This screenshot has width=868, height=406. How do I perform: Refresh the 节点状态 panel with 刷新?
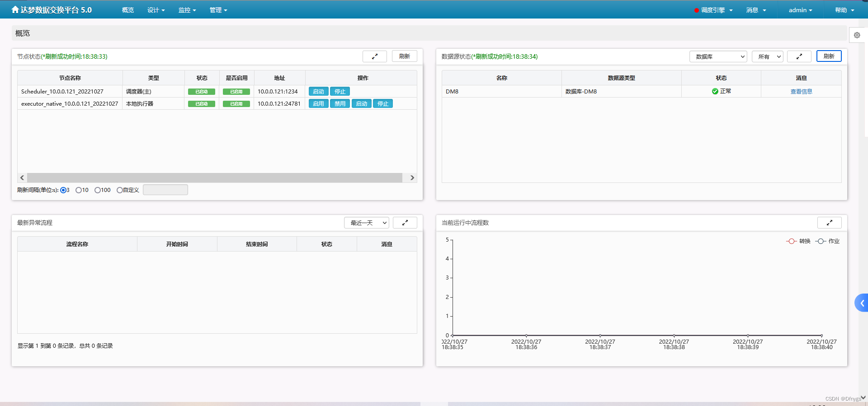pyautogui.click(x=405, y=56)
